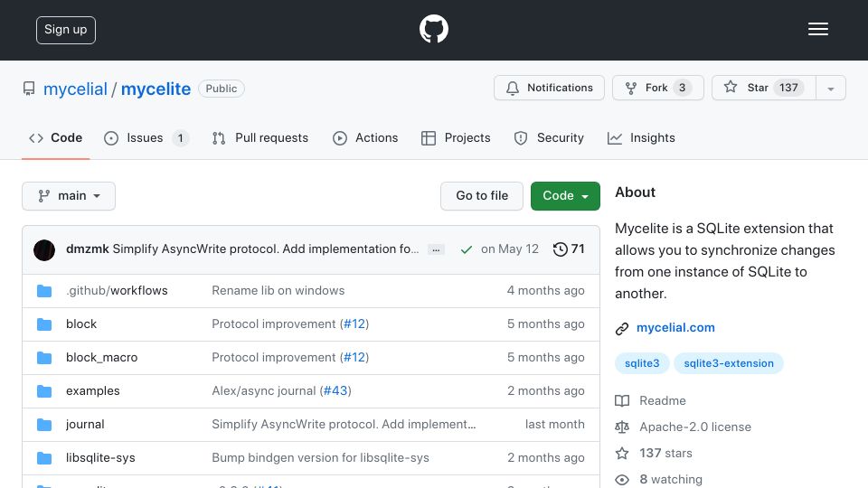Click the folder icon for examples
The height and width of the screenshot is (488, 868).
click(44, 391)
